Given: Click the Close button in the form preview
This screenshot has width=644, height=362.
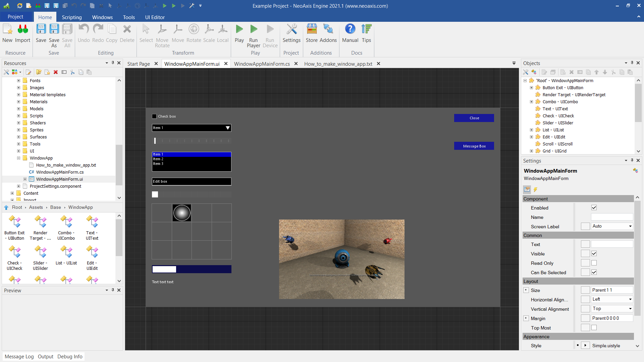Looking at the screenshot, I should click(x=474, y=118).
